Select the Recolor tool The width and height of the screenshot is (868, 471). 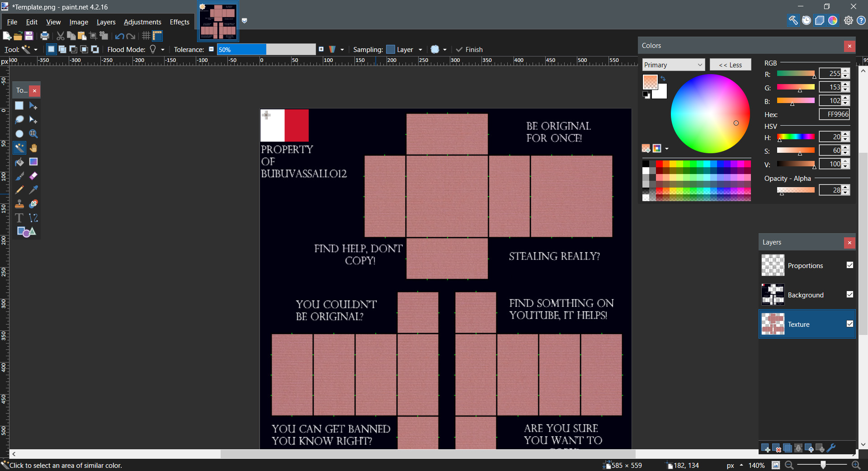(33, 204)
